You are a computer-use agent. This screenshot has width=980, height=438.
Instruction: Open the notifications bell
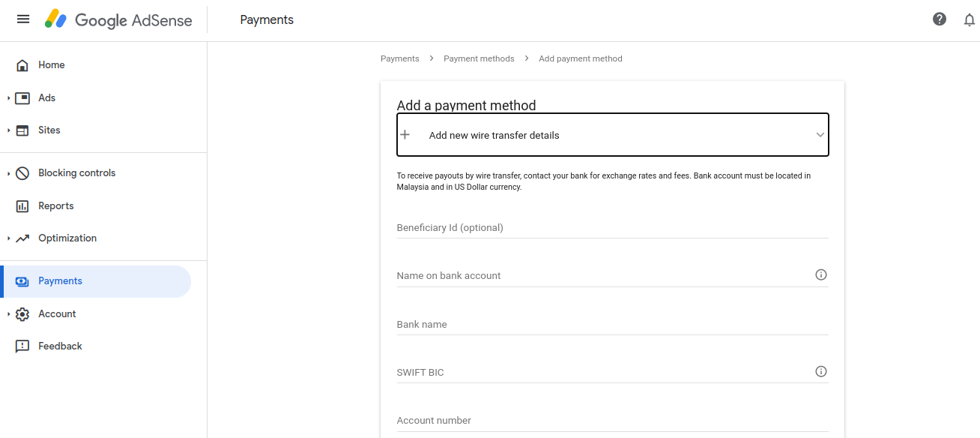click(x=970, y=20)
